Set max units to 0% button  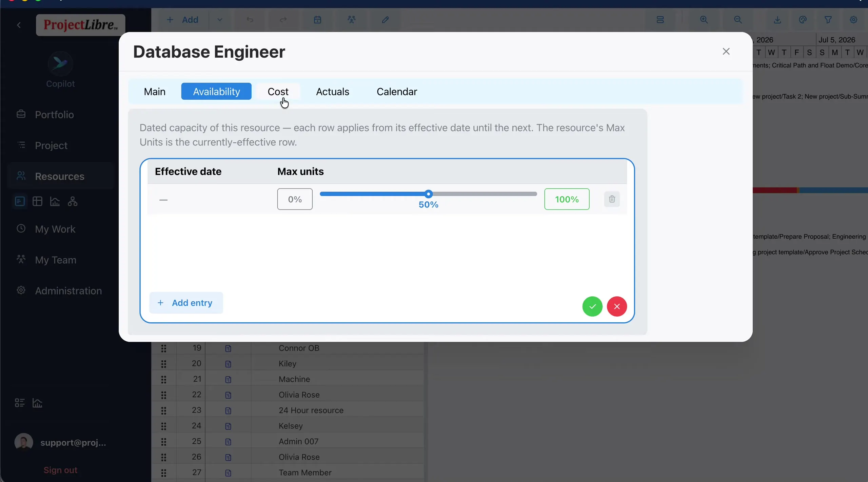(x=295, y=199)
